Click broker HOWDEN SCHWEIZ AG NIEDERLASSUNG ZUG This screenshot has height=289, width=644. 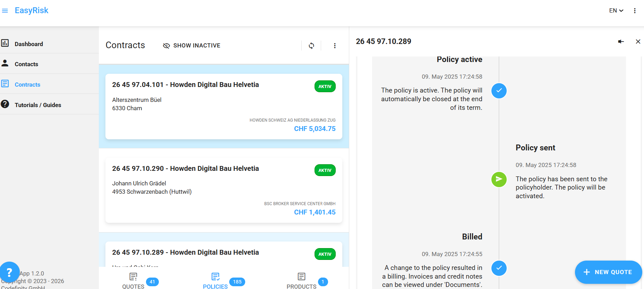click(x=292, y=120)
